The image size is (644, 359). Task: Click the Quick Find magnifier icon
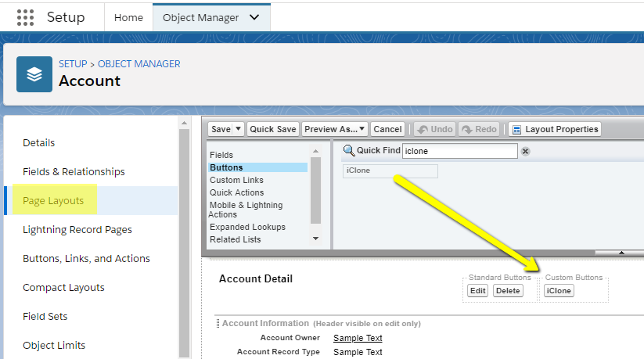pos(349,150)
